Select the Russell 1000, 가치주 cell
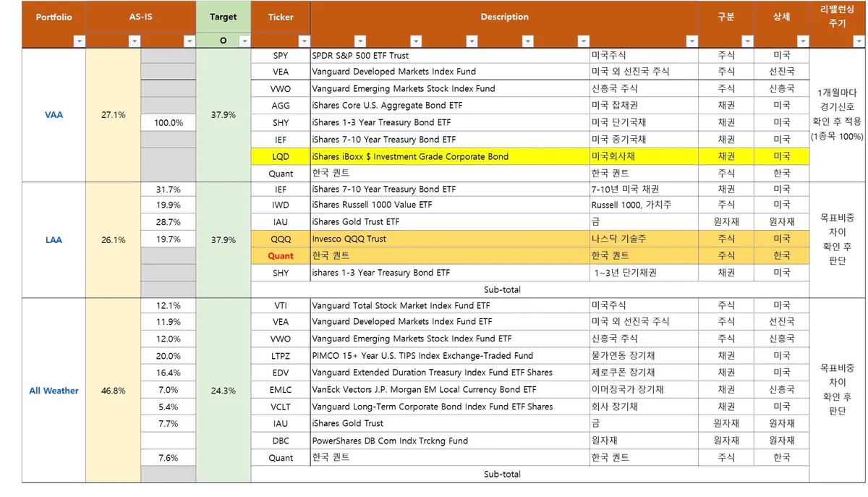 pyautogui.click(x=644, y=205)
